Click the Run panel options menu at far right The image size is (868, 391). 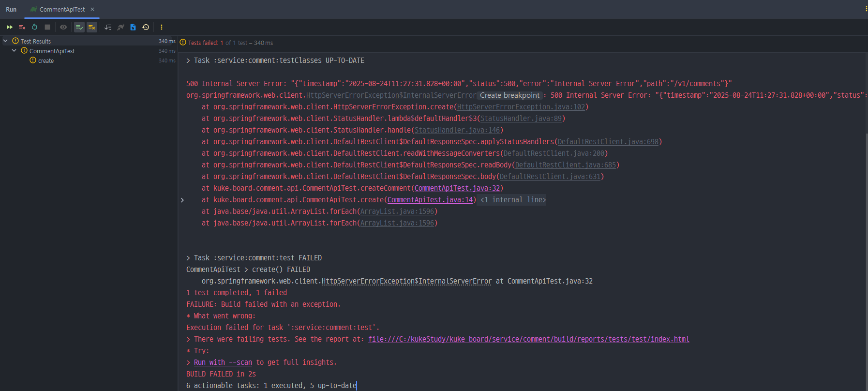tap(866, 9)
